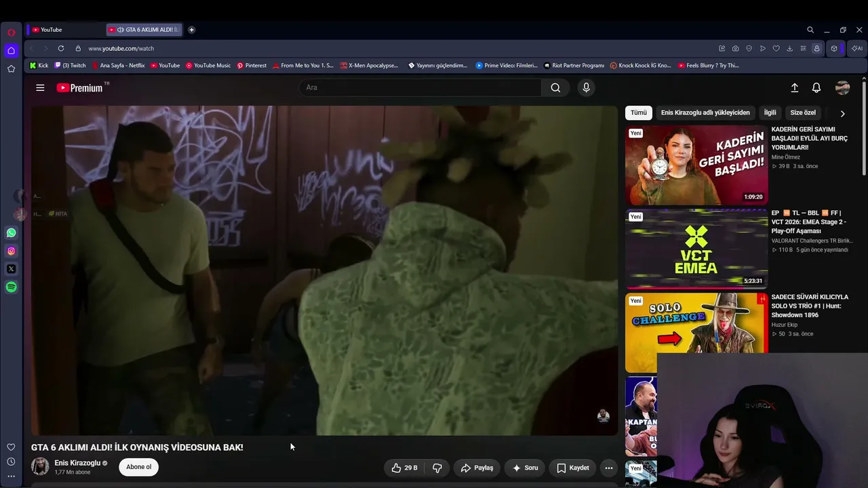Open the Opera menu logo
This screenshot has height=488, width=868.
11,32
